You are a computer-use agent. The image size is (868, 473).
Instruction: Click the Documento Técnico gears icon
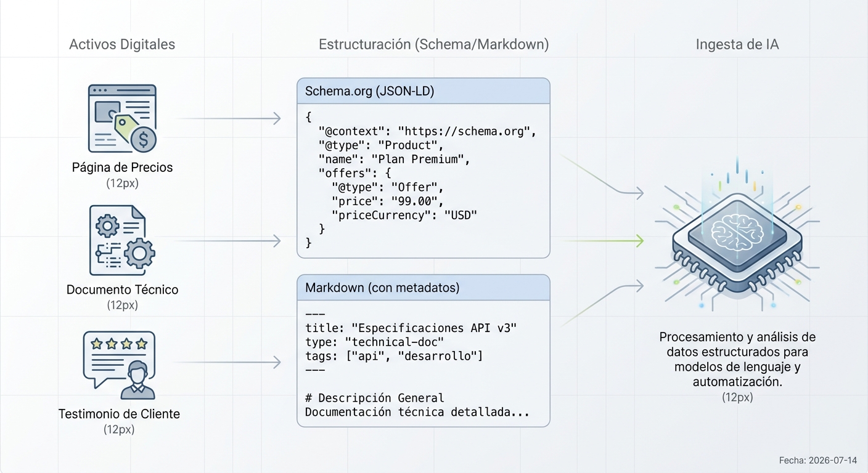pyautogui.click(x=122, y=240)
